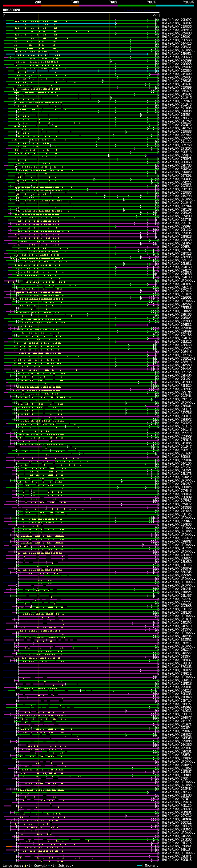This screenshot has width=197, height=868.
Task: Select the UniRef100_Q9STN0 label
Action: tap(177, 392)
